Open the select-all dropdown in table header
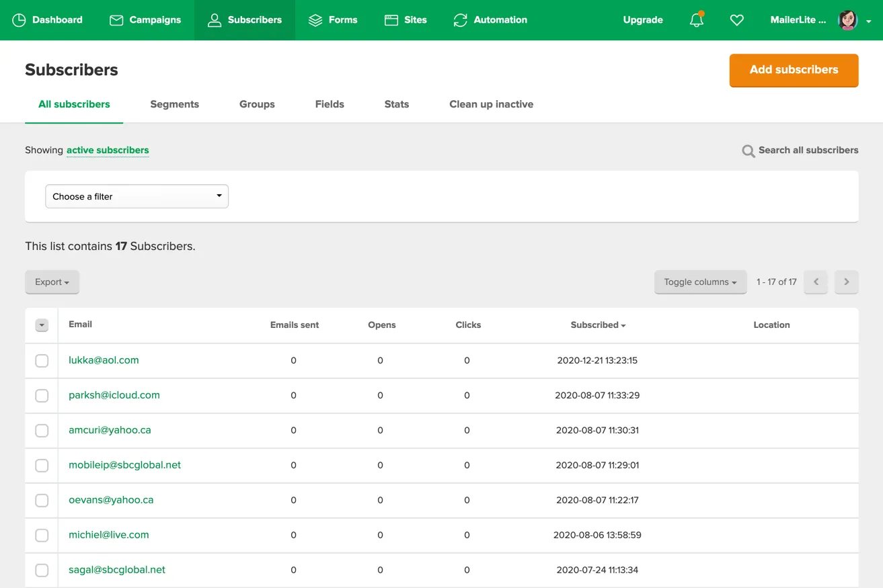883x588 pixels. point(42,325)
